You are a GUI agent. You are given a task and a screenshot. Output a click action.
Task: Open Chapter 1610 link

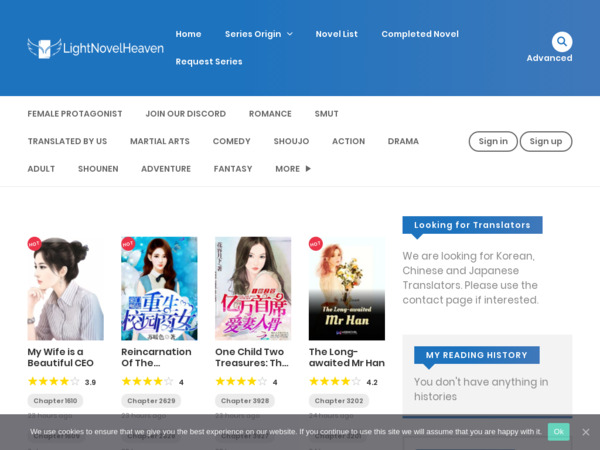click(55, 401)
